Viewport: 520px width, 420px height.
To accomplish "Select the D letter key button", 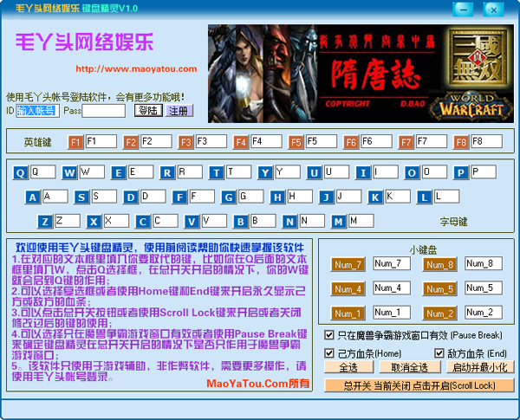I will pyautogui.click(x=131, y=197).
